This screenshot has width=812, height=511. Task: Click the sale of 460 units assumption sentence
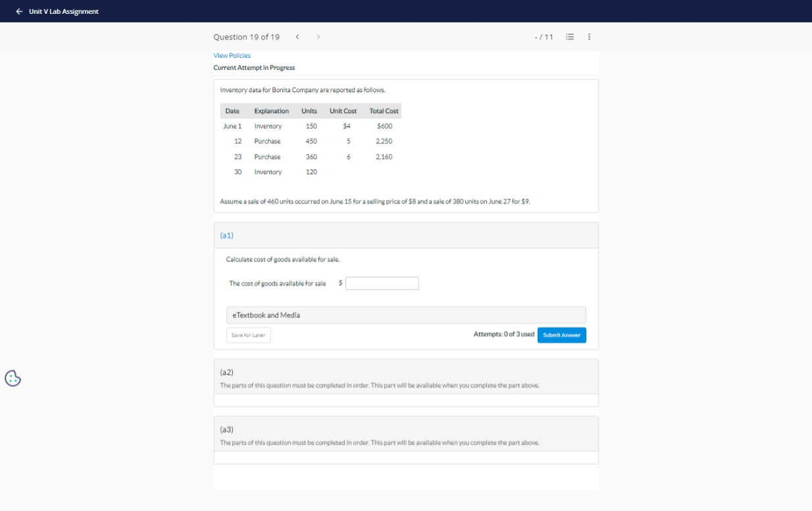point(375,202)
